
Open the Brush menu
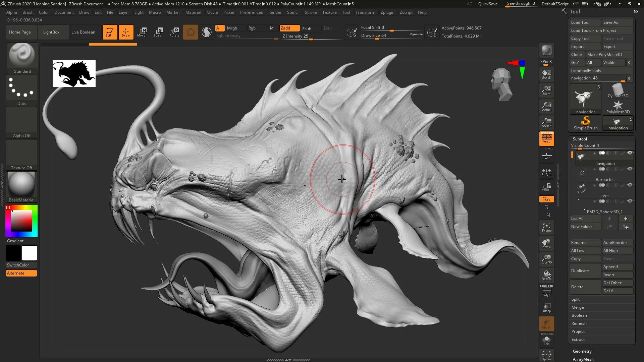(x=28, y=12)
